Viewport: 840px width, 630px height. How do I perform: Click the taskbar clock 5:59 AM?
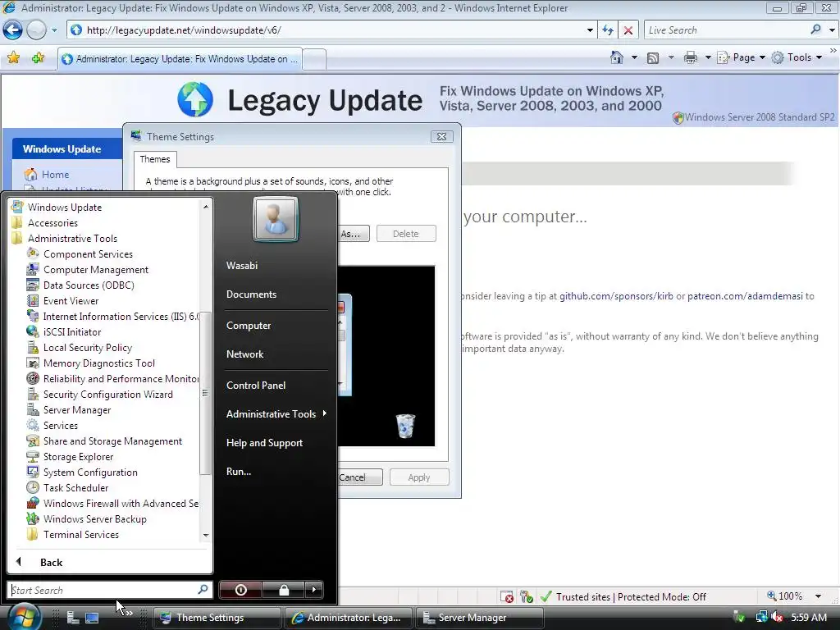pos(808,617)
